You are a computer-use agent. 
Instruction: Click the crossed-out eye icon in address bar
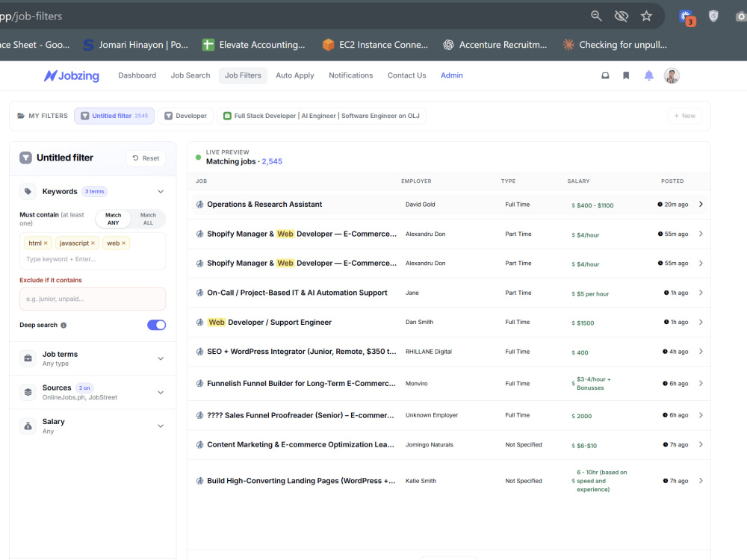[x=622, y=16]
